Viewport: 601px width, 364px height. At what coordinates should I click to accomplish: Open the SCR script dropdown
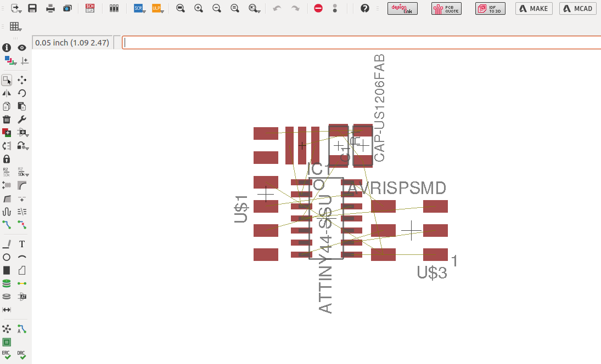pyautogui.click(x=139, y=8)
